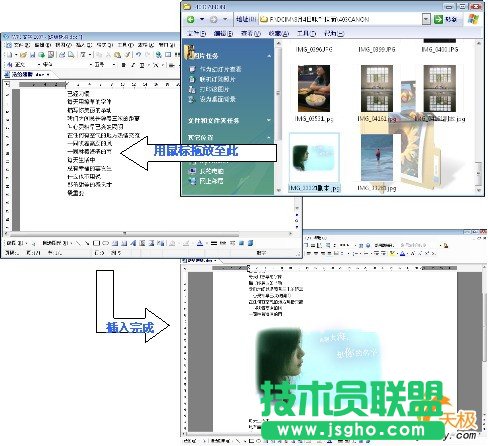Click 网上邻居 in the Explorer sidebar

pyautogui.click(x=211, y=181)
